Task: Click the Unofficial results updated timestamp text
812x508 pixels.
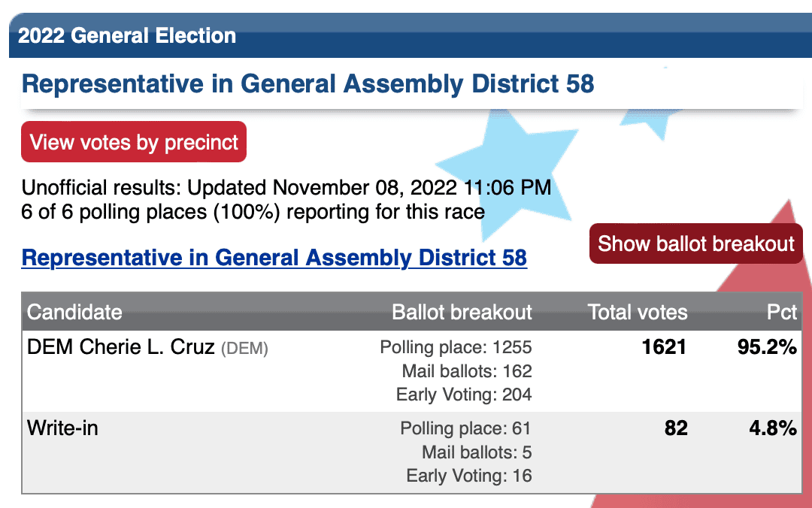Action: [x=286, y=187]
